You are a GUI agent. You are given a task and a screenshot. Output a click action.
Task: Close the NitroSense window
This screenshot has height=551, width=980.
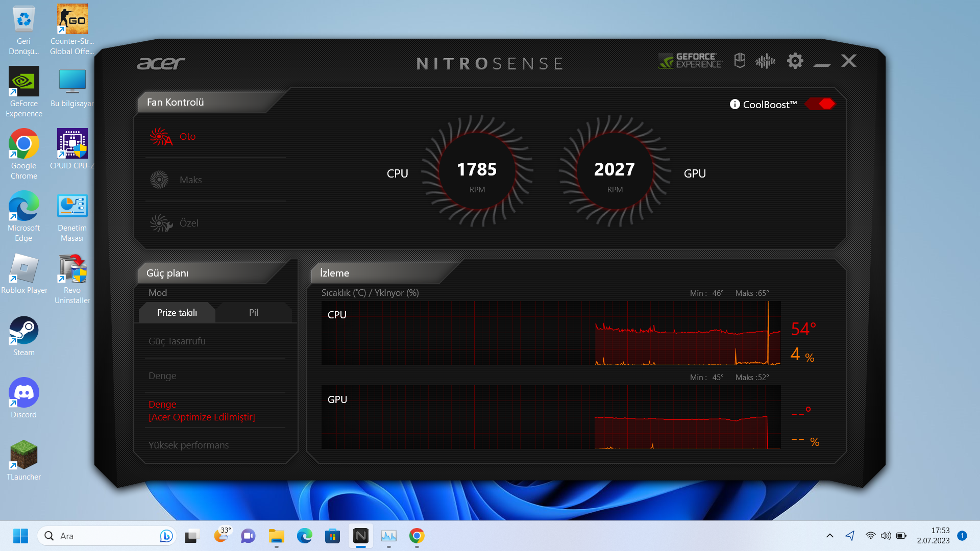849,61
